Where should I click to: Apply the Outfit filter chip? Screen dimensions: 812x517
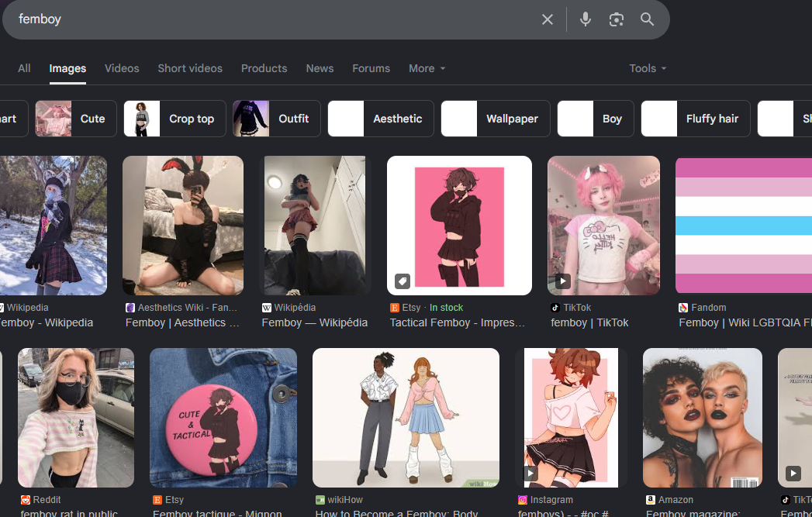pos(277,119)
